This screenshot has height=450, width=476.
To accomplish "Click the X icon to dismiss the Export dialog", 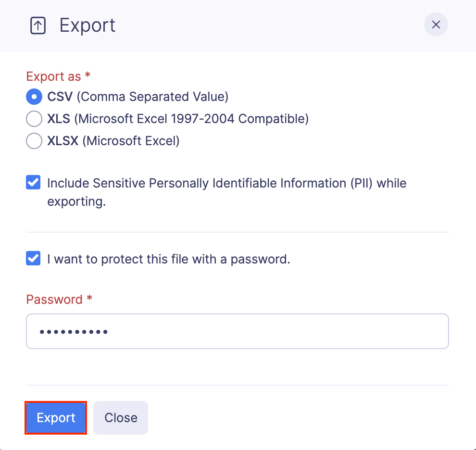I will point(436,25).
